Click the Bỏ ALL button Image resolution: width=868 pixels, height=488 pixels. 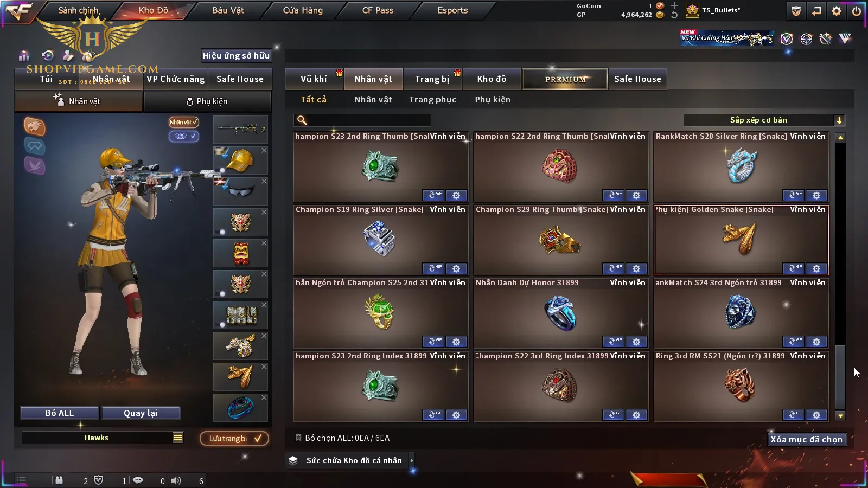(x=60, y=413)
